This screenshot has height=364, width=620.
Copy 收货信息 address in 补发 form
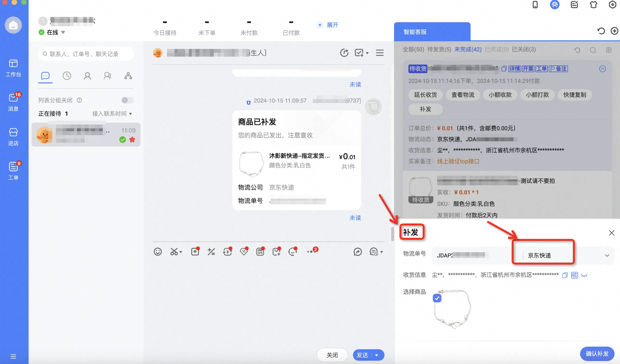point(565,275)
